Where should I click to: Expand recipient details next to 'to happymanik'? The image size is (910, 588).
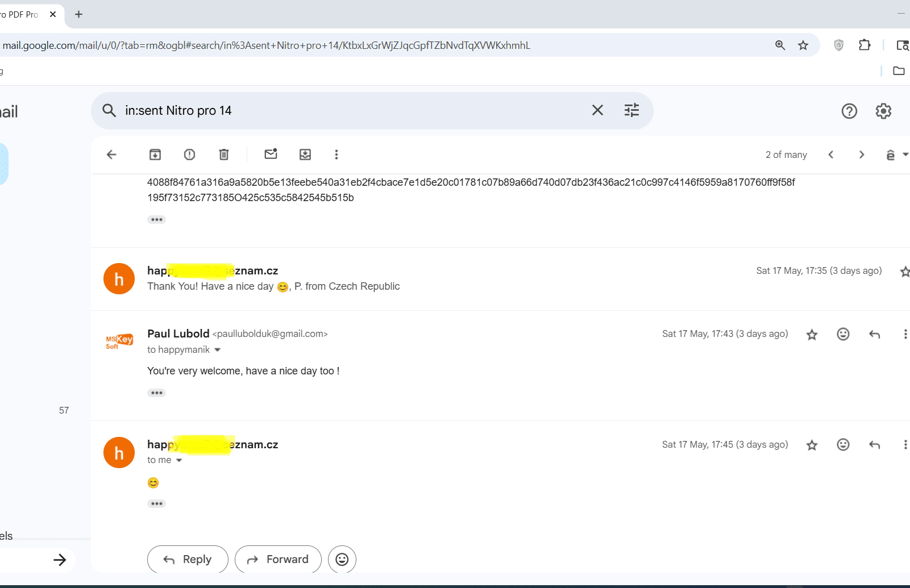pos(217,350)
